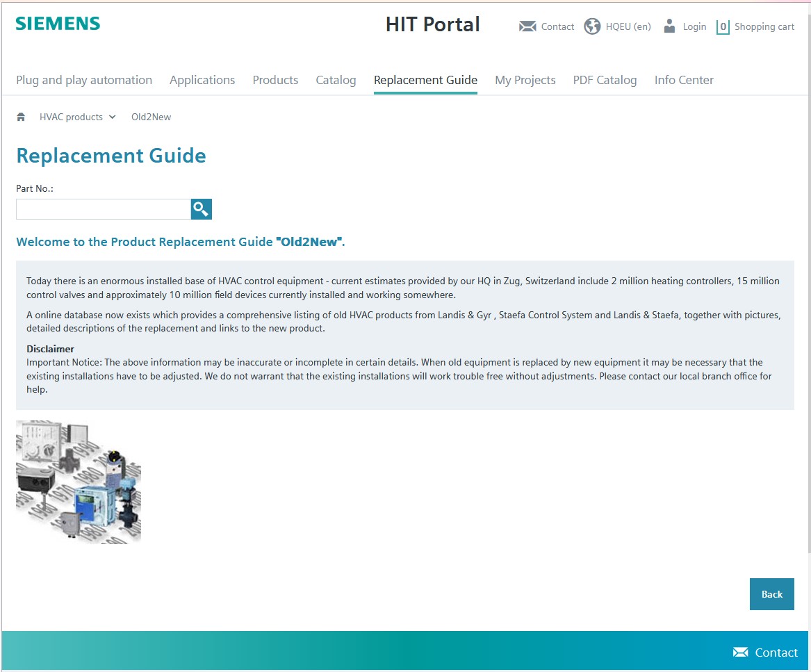Select the PDF Catalog tab
Viewport: 811px width, 672px height.
click(x=605, y=80)
